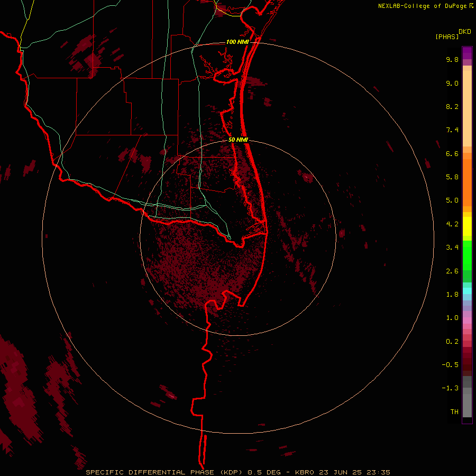Click the NEXLAB-College of DuPage credit text
476x476 pixels.
tap(422, 6)
